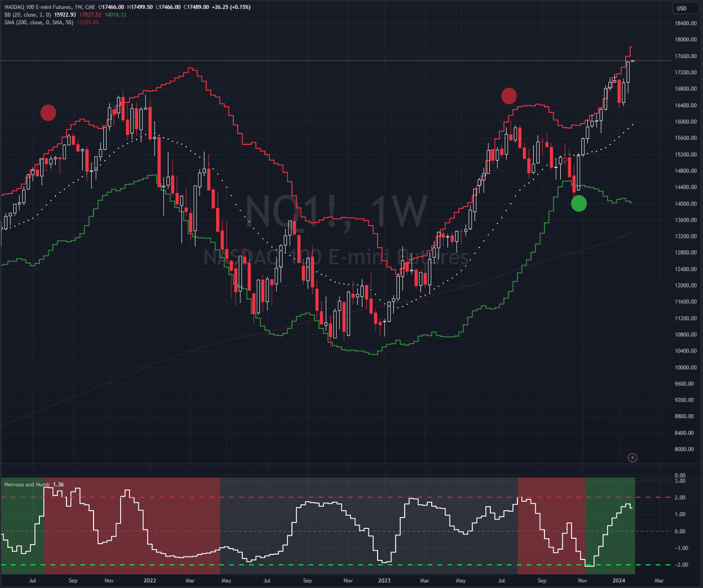This screenshot has width=703, height=588.
Task: Click the 18000.00 price axis label
Action: tap(685, 39)
